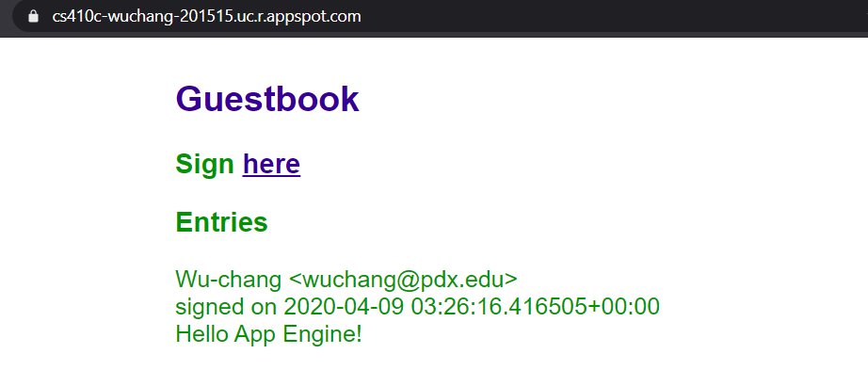
Task: Click the padlock site security icon
Action: (33, 17)
